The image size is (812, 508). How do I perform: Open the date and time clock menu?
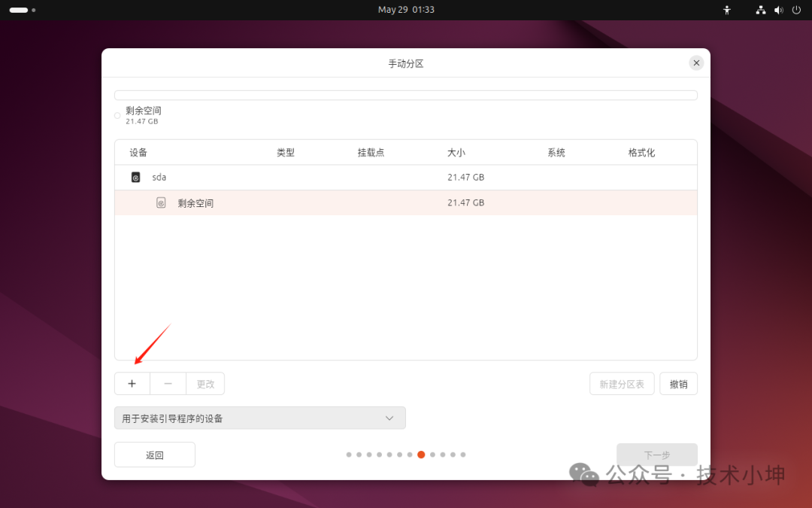(406, 10)
